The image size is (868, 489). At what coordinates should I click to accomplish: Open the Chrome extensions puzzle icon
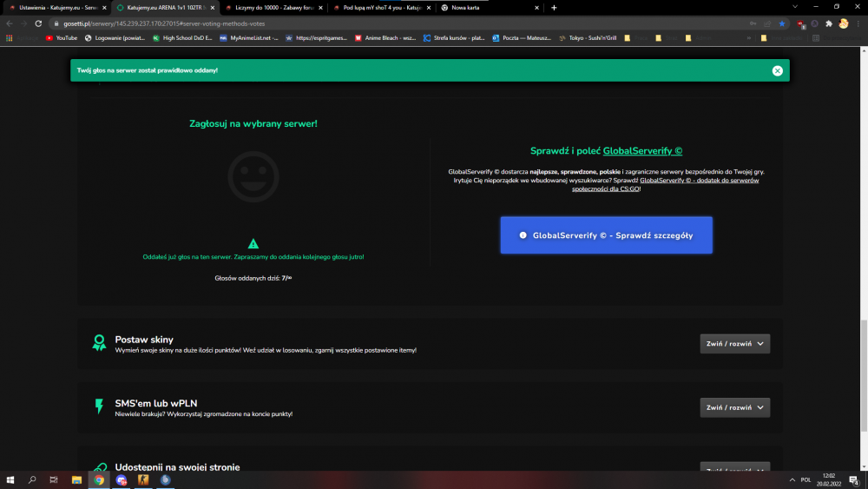[829, 23]
